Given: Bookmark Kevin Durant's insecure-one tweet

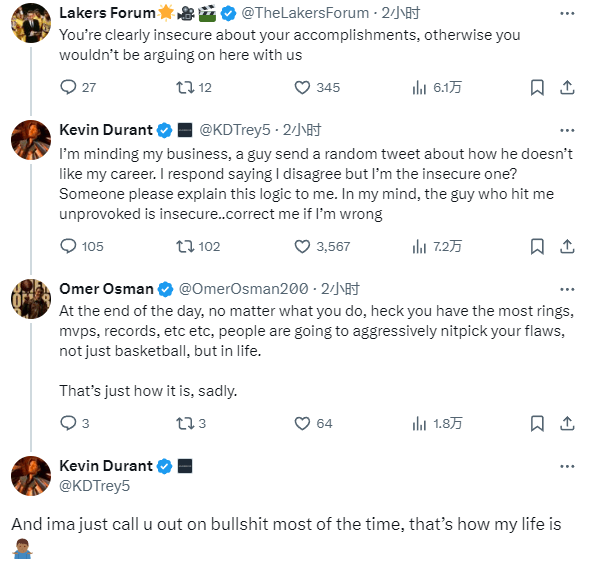Looking at the screenshot, I should tap(537, 247).
